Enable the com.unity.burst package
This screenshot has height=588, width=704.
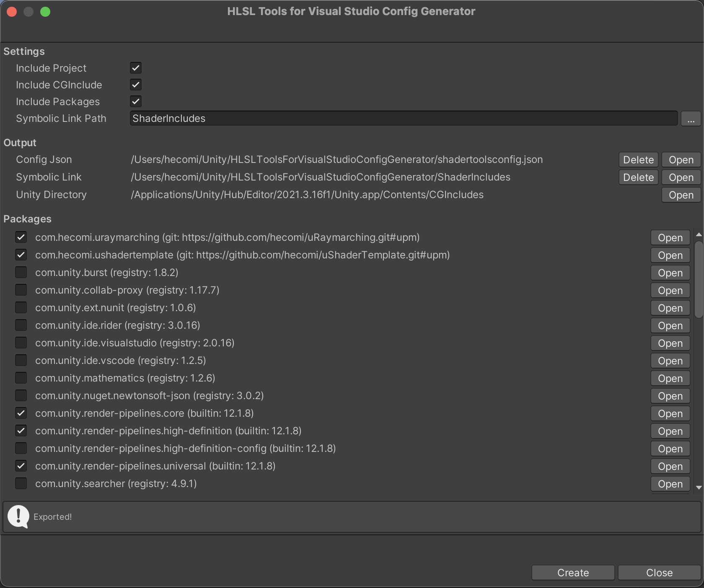[21, 272]
